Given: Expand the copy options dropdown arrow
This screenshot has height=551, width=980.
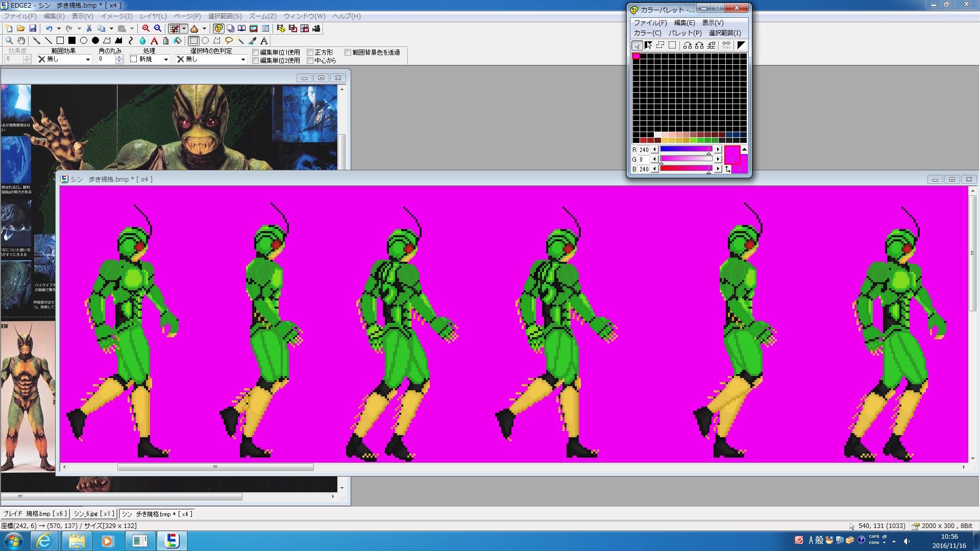Looking at the screenshot, I should click(x=111, y=29).
